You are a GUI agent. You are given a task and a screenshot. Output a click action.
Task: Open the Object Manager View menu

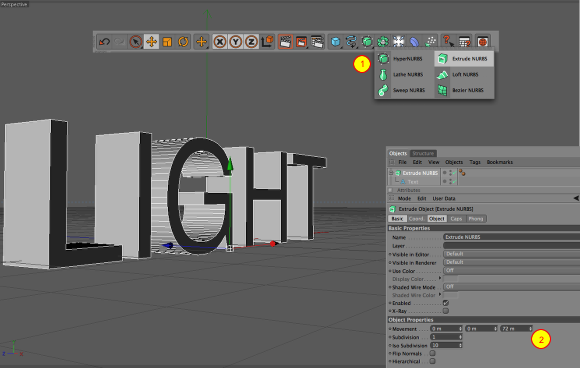click(434, 162)
